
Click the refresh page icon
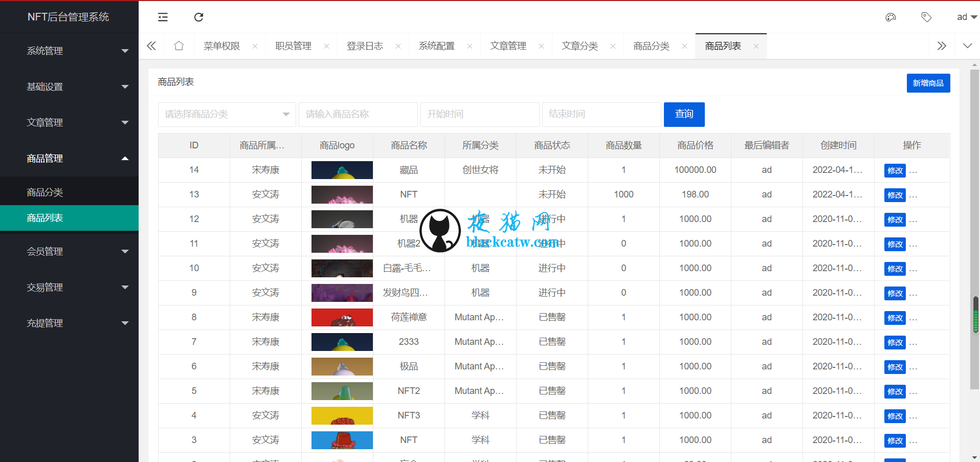coord(198,17)
